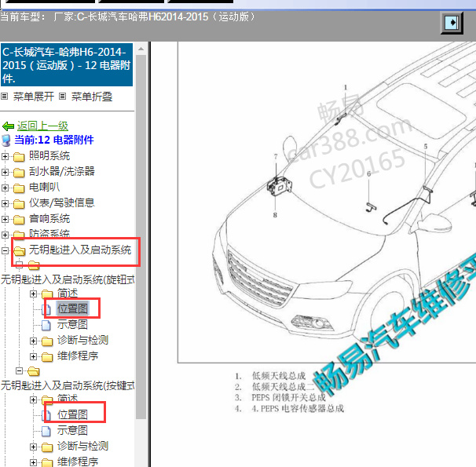Click the 仪表/驾驶信息 folder icon
The width and height of the screenshot is (476, 467).
click(x=19, y=204)
